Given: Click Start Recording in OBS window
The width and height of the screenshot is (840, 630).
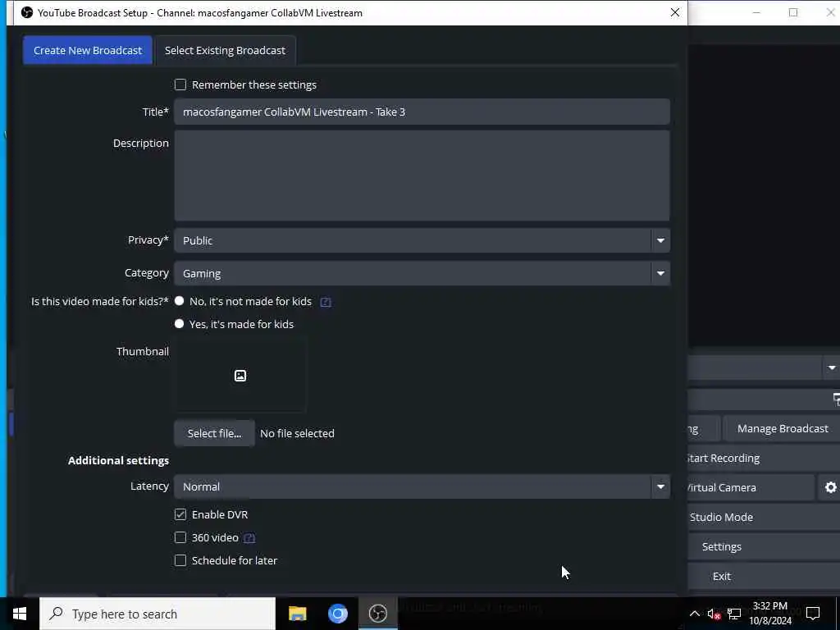Looking at the screenshot, I should 764,458.
